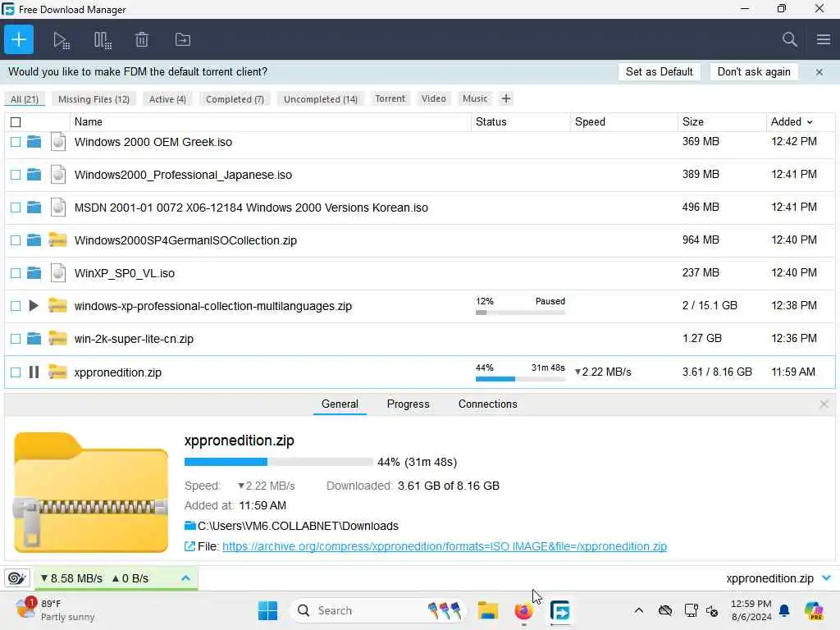Click the 12% paused progress bar in list
840x630 pixels.
[520, 313]
